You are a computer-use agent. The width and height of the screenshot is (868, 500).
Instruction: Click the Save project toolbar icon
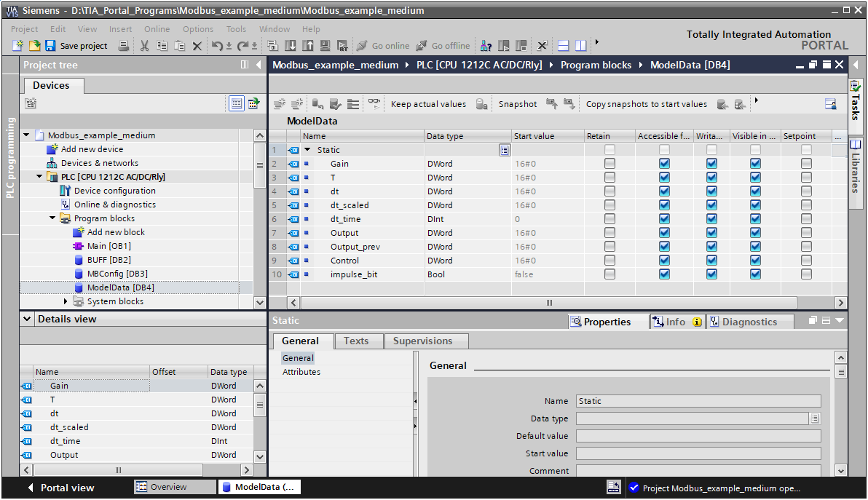50,46
